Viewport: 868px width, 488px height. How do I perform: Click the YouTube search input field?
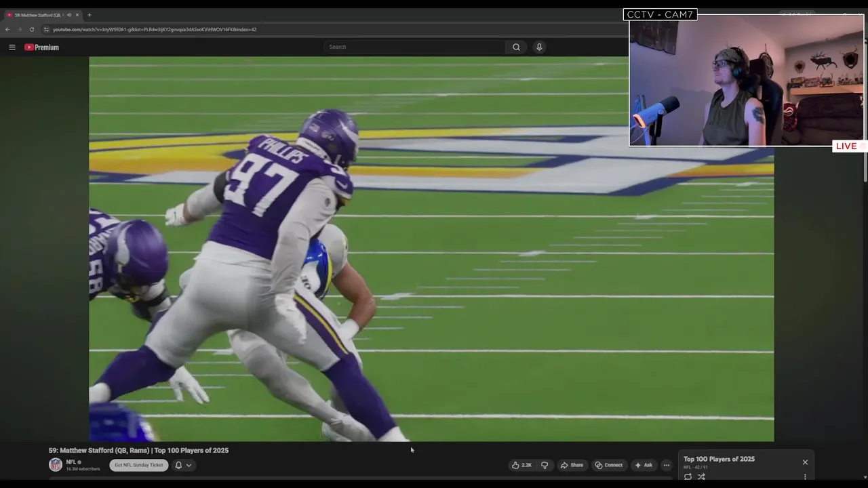click(x=414, y=47)
